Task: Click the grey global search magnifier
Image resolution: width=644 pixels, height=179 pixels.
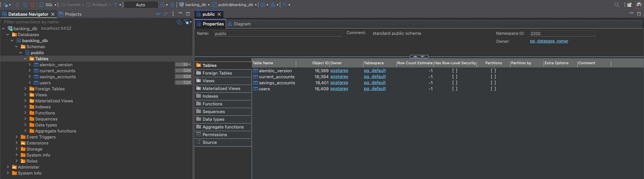Action: pyautogui.click(x=617, y=5)
